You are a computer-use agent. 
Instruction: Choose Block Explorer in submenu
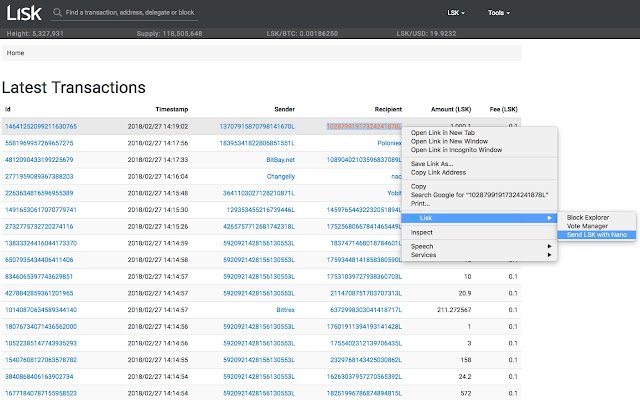(x=588, y=218)
